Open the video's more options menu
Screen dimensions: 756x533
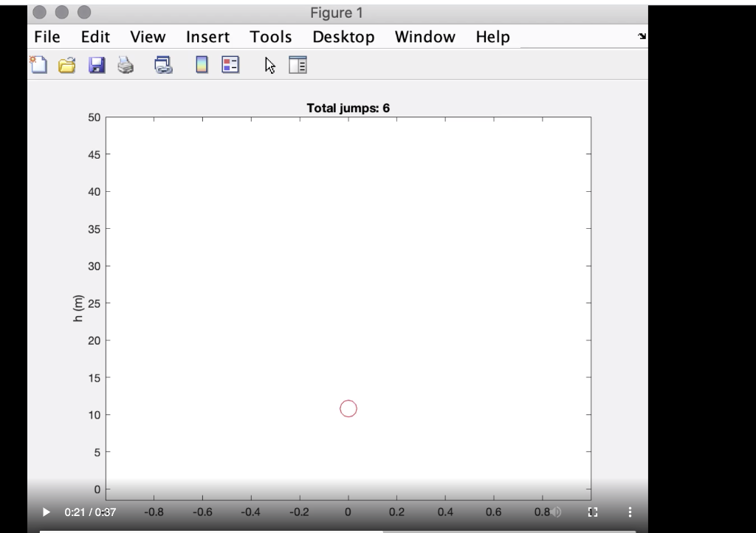coord(630,512)
